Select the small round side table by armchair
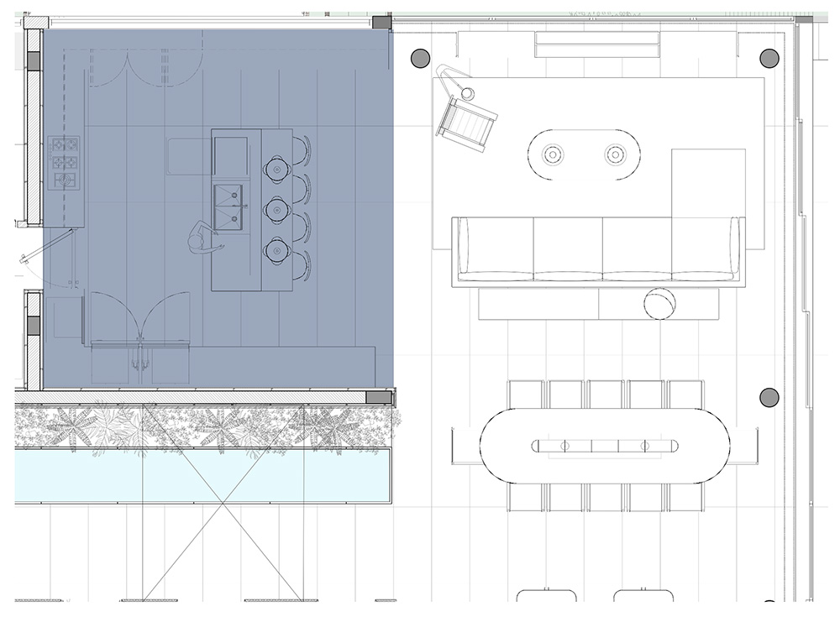The height and width of the screenshot is (617, 840). [468, 92]
